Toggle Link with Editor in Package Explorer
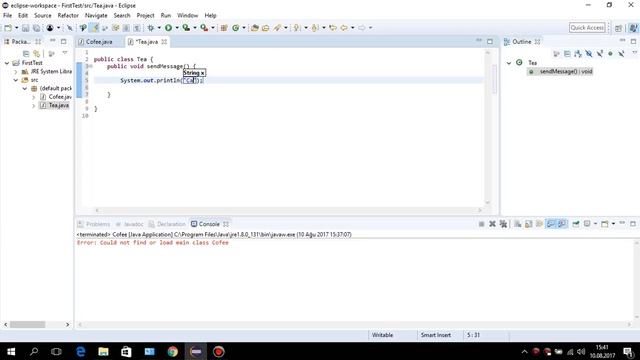This screenshot has height=360, width=640. 37,53
